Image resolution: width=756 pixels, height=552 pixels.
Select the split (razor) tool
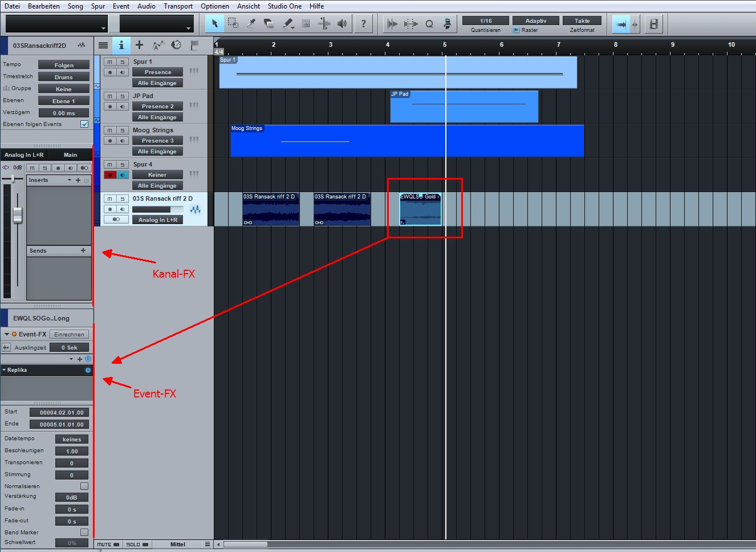tap(251, 23)
